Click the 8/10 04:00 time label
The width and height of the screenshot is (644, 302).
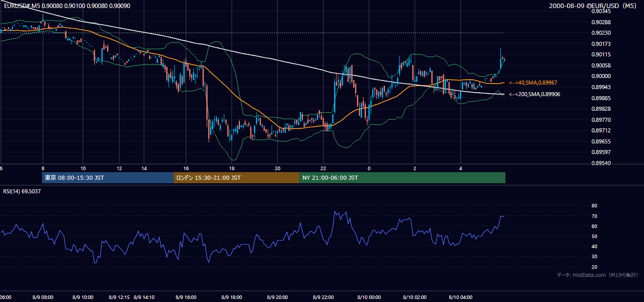pyautogui.click(x=461, y=297)
